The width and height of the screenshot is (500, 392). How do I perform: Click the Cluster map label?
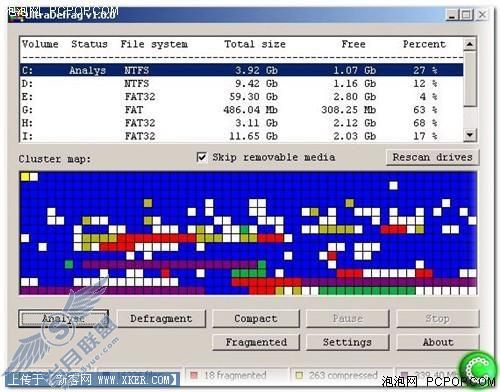(x=55, y=159)
